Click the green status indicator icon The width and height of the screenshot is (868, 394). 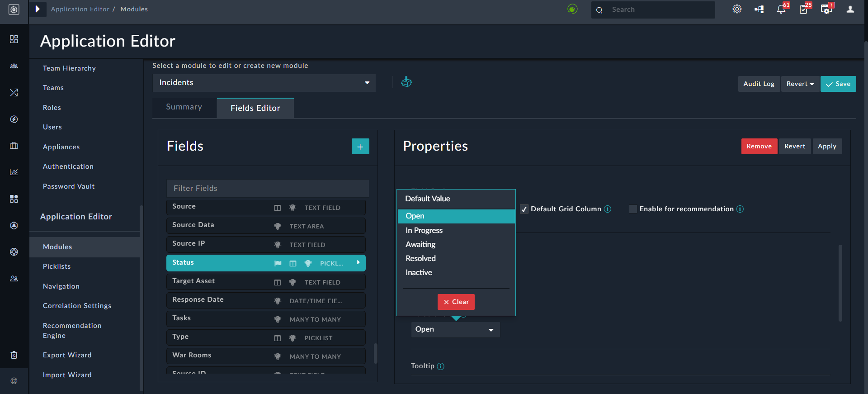coord(572,9)
